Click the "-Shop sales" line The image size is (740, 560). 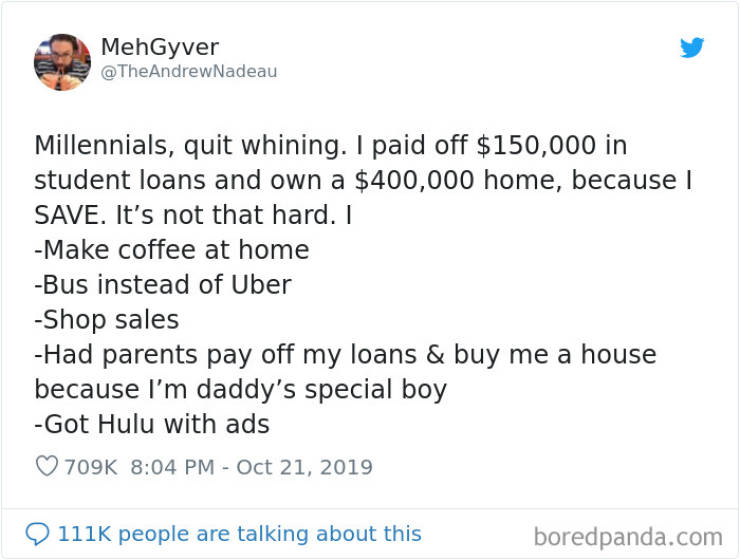[106, 319]
